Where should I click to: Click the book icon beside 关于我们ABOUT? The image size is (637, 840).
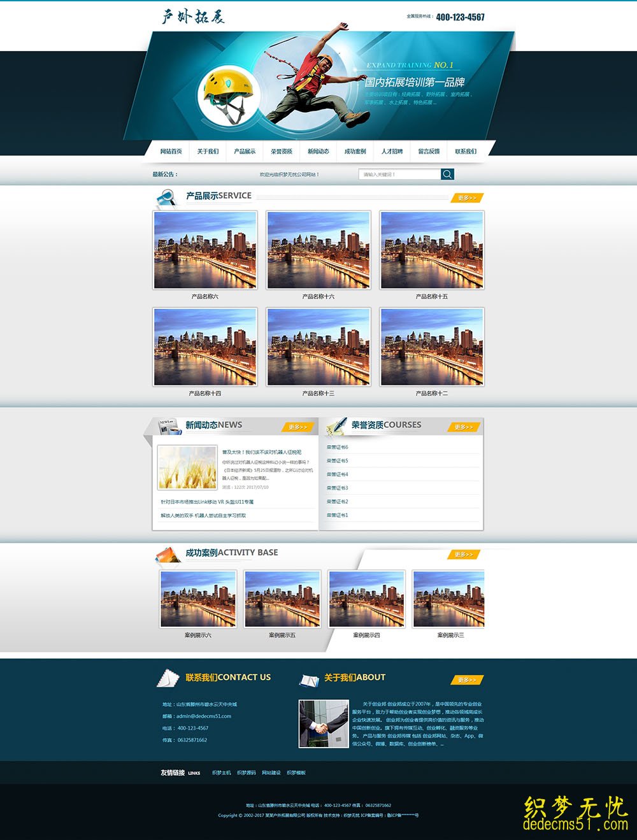(x=309, y=680)
